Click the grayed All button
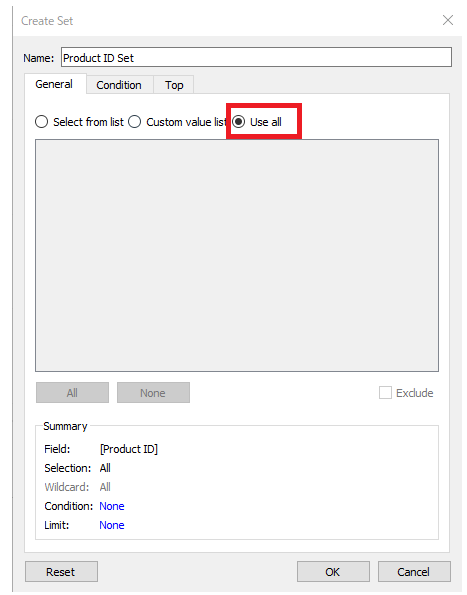 (x=72, y=393)
